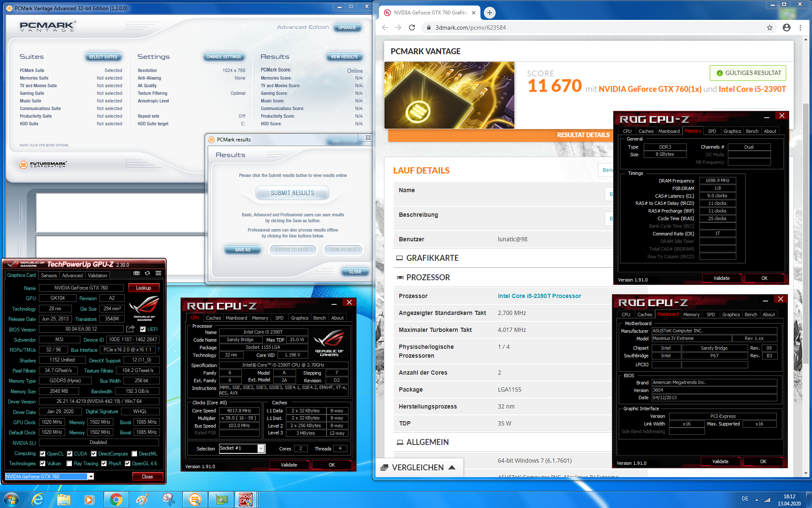The height and width of the screenshot is (508, 812).
Task: Click the GPU-Z refresh icon
Action: point(147,273)
